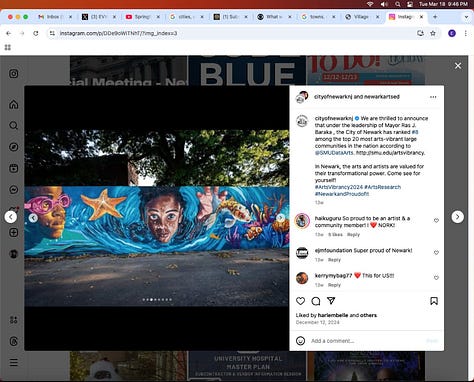Like kerrymybag77's comment
The image size is (474, 382).
tap(436, 278)
